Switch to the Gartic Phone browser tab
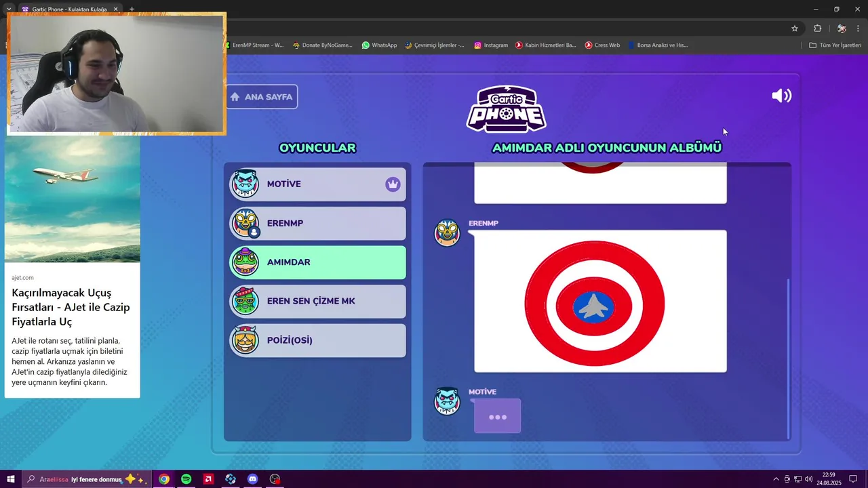This screenshot has height=488, width=868. point(70,9)
